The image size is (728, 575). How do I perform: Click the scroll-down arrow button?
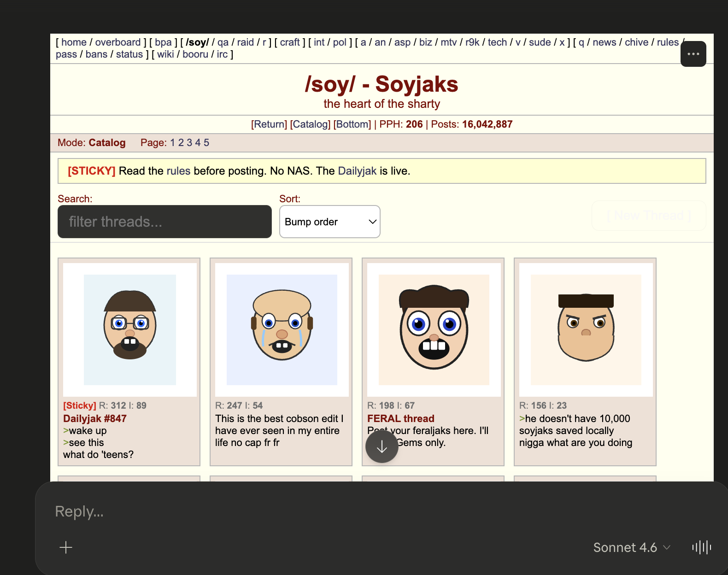382,446
